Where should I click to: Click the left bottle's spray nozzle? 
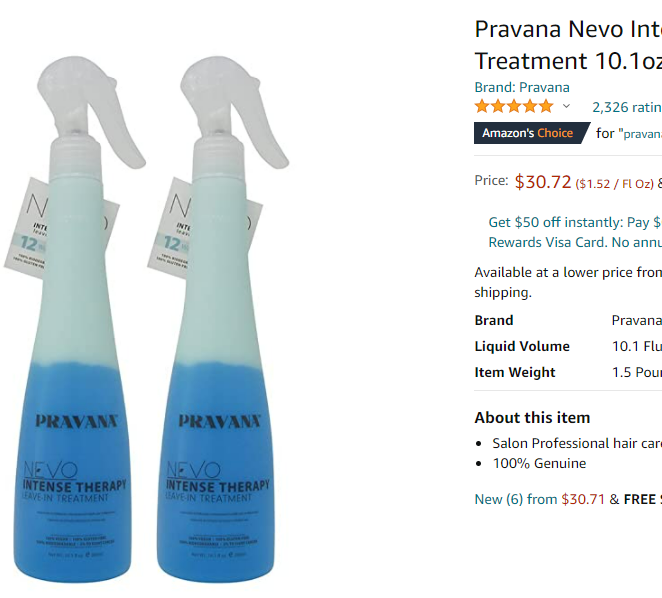[90, 112]
